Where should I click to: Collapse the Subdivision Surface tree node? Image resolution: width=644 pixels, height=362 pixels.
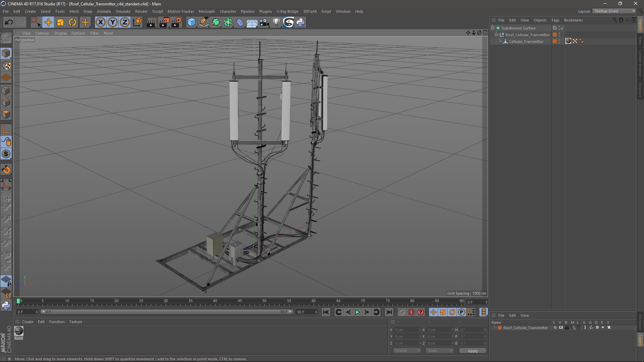[493, 28]
